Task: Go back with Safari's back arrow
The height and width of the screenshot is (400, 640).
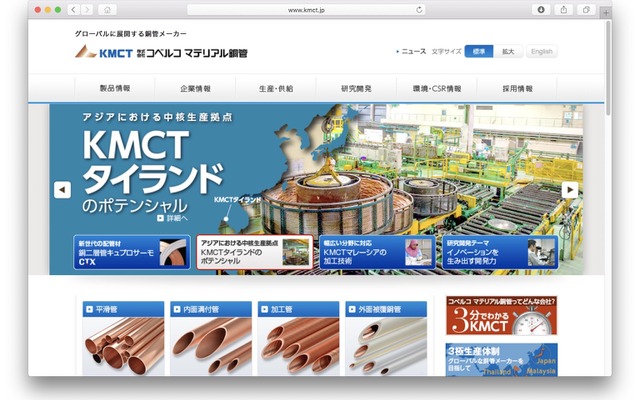Action: coord(73,10)
